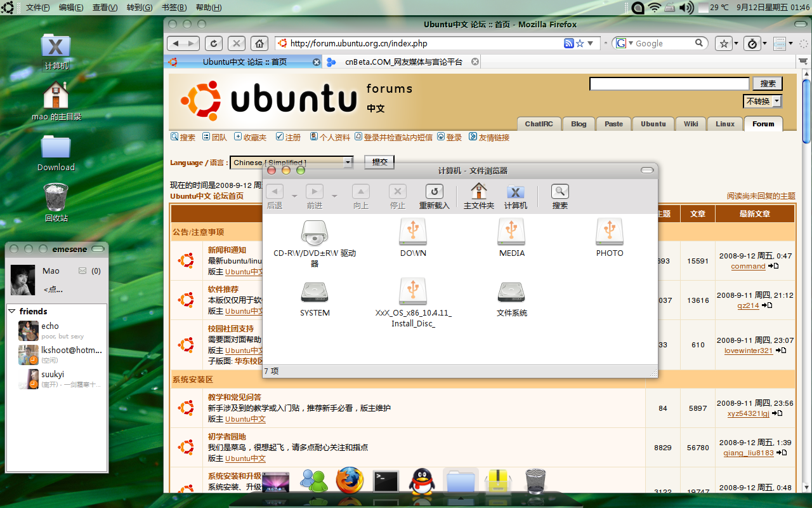Screen dimensions: 812x508
Task: Open the trash can in the dock
Action: (535, 482)
